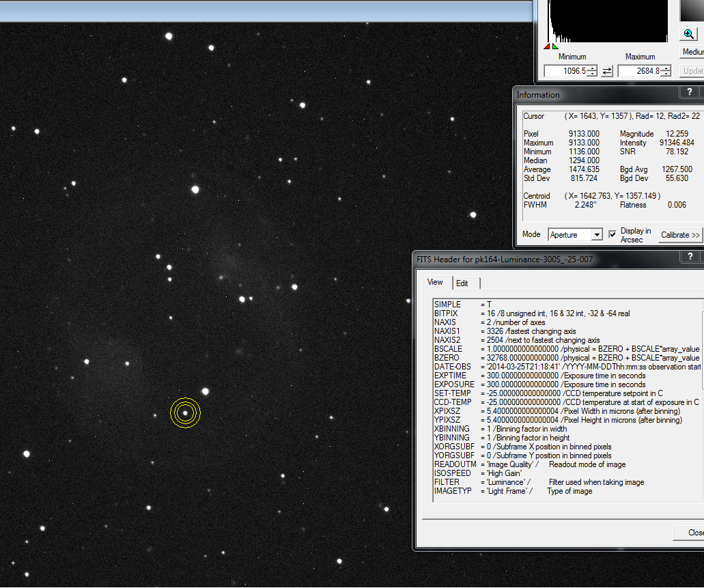Select the YORGSUBF row in FITS header
704x588 pixels.
point(567,456)
